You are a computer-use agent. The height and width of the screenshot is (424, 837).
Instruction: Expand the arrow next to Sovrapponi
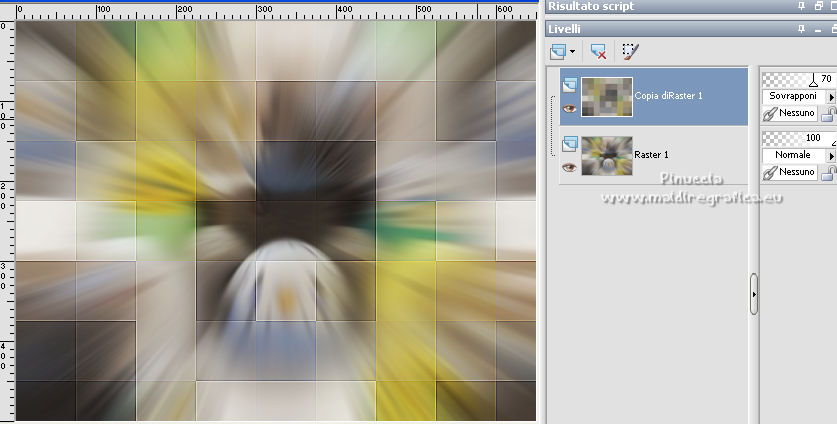coord(831,97)
